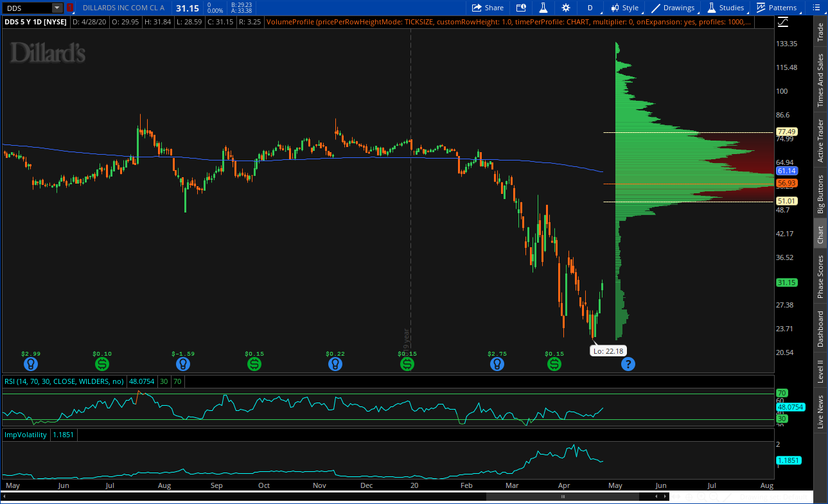Screen dimensions: 828x504
Task: Open the Big Buttons sidebar tab
Action: tap(820, 194)
